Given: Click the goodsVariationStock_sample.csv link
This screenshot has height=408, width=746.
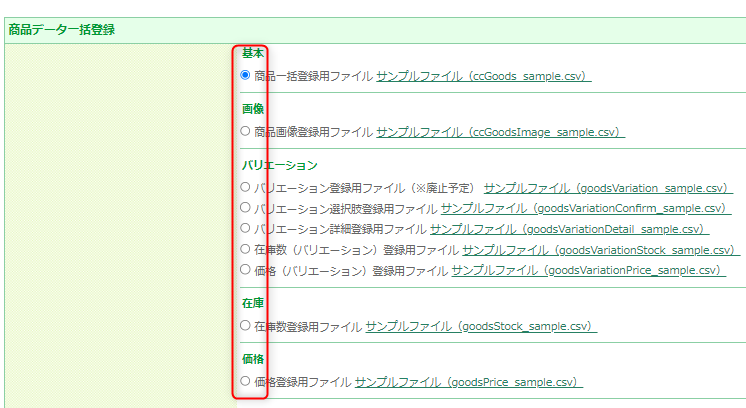Looking at the screenshot, I should click(601, 250).
